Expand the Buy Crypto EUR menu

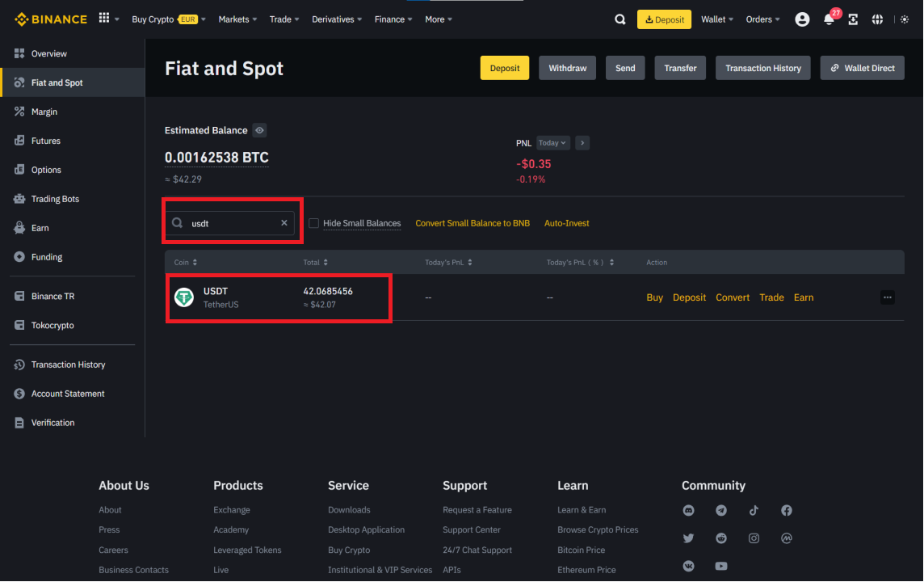(x=169, y=19)
